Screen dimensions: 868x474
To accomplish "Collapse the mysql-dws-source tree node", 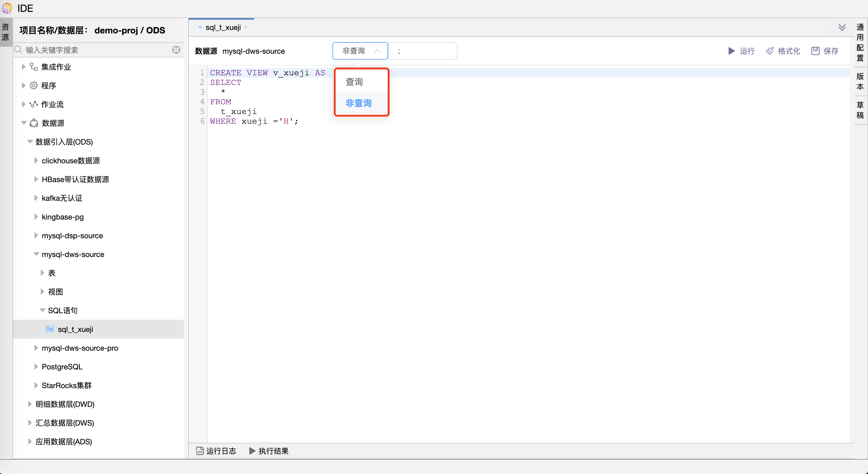I will point(36,254).
